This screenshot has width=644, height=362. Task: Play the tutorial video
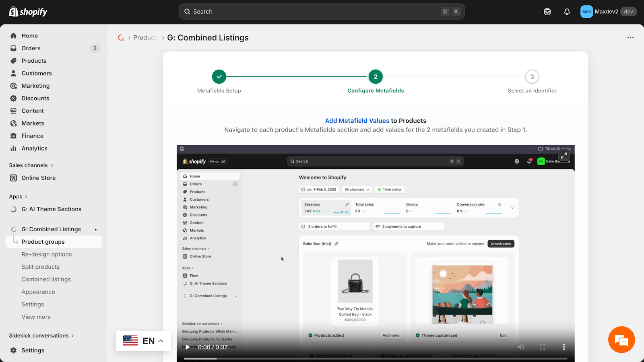(188, 347)
